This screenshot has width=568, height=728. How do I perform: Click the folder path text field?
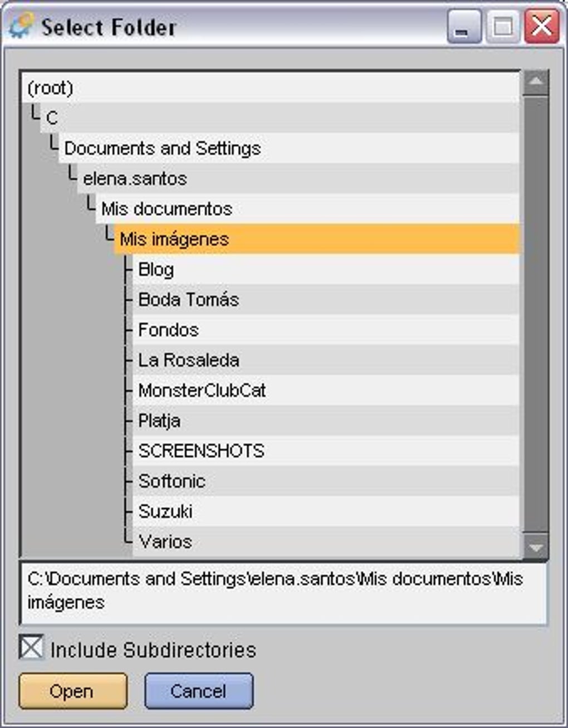(284, 592)
